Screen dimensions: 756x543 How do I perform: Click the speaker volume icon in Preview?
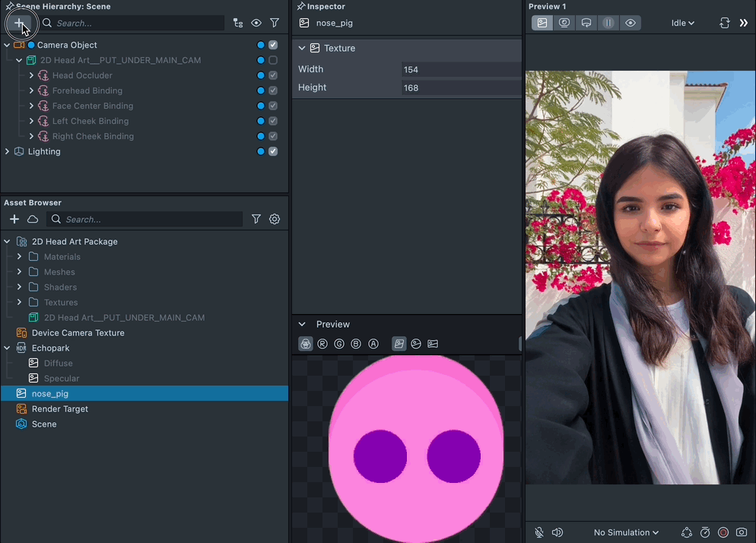point(557,532)
